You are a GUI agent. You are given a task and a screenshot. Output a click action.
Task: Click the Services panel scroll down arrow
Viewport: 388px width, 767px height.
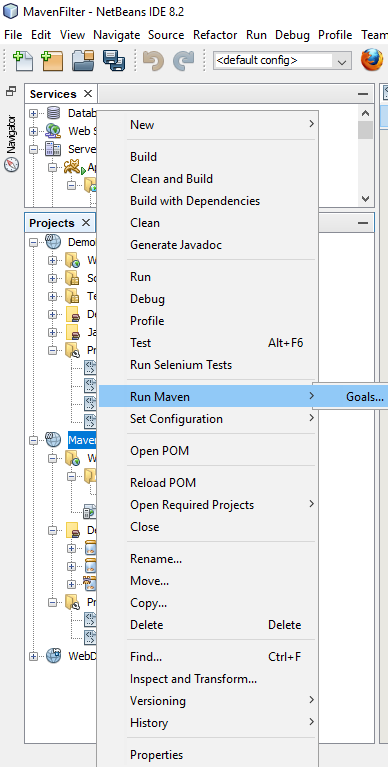[365, 198]
